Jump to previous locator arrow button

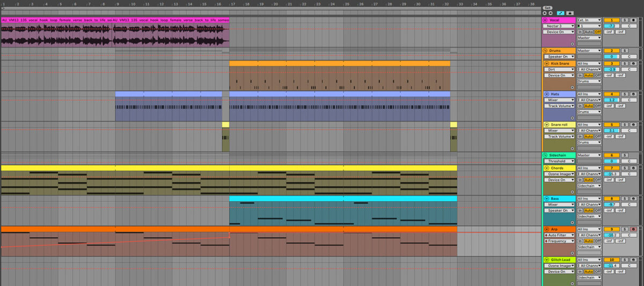pyautogui.click(x=545, y=12)
